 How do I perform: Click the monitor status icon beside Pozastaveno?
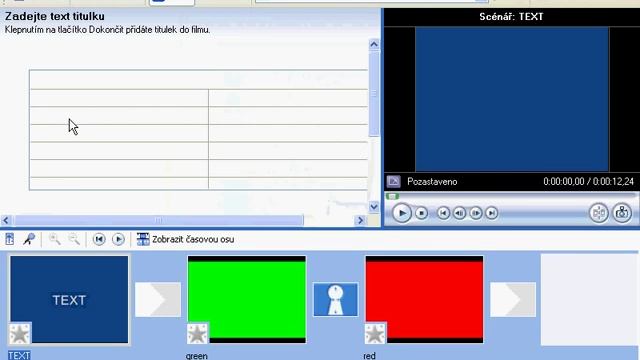(x=393, y=181)
